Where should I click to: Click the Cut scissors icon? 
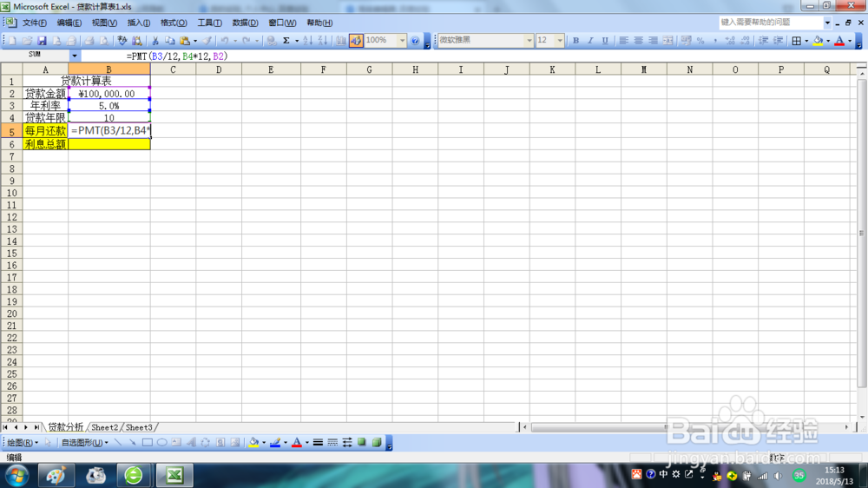(x=155, y=41)
